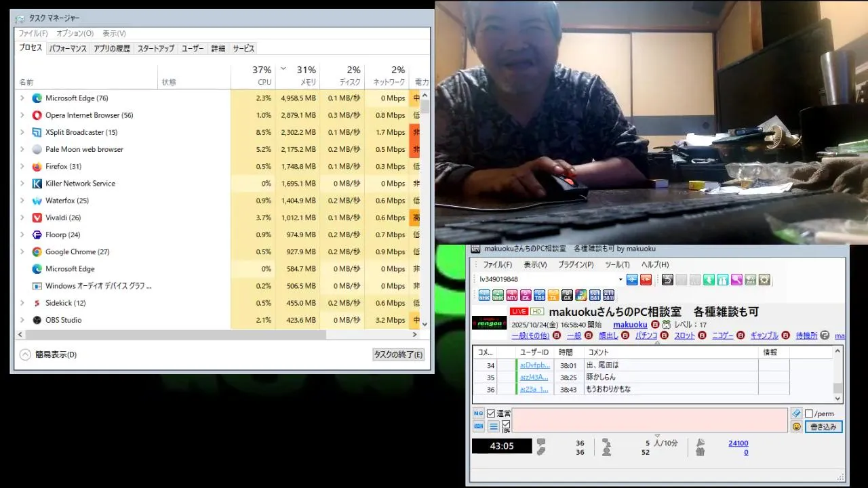Click the 8 CX channel icon
The image size is (868, 488).
click(x=567, y=295)
